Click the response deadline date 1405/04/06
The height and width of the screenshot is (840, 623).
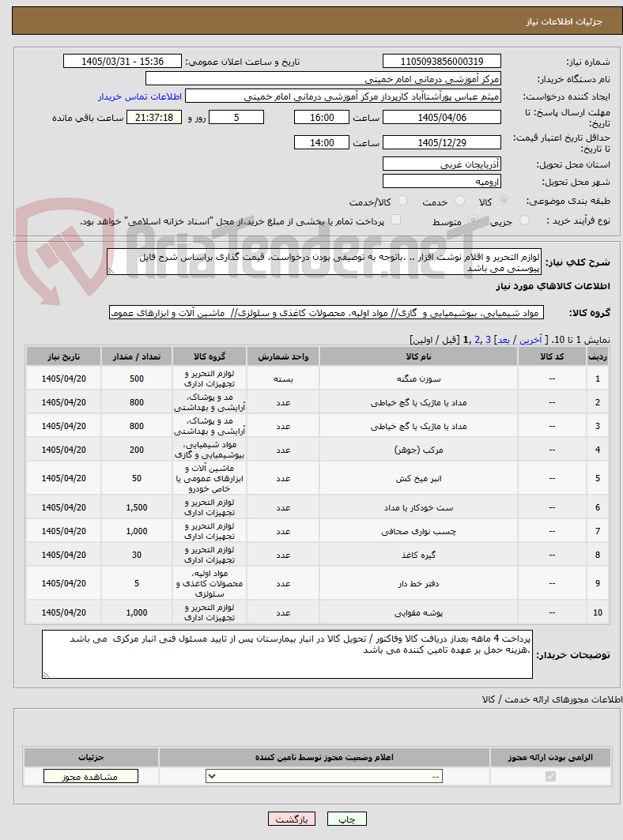point(442,117)
